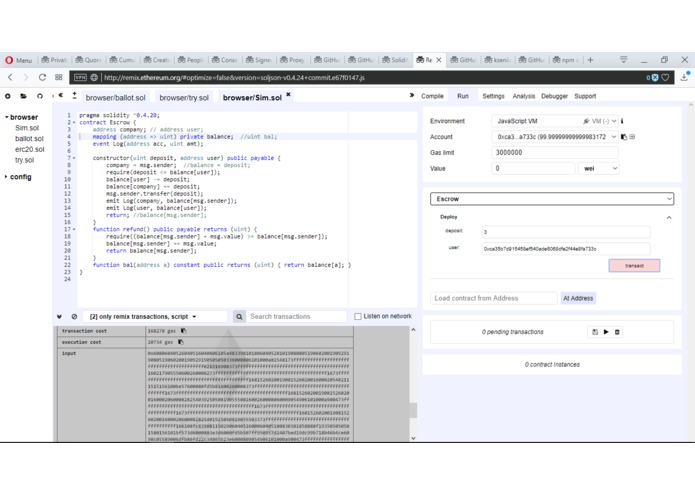
Task: Open the Speed Dial grid icon
Action: tap(59, 78)
